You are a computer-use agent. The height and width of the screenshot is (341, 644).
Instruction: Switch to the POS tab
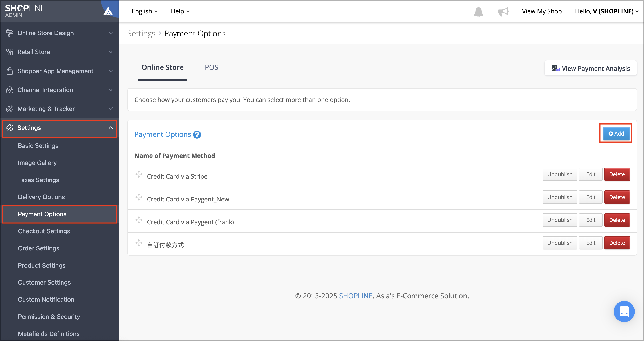pos(212,67)
